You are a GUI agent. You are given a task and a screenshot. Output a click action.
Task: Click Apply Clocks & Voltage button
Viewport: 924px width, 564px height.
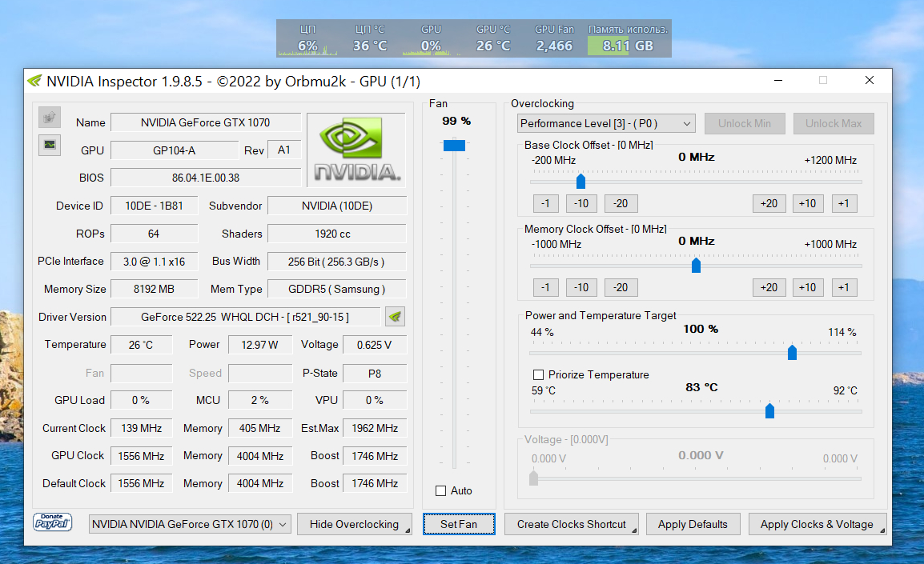tap(817, 524)
